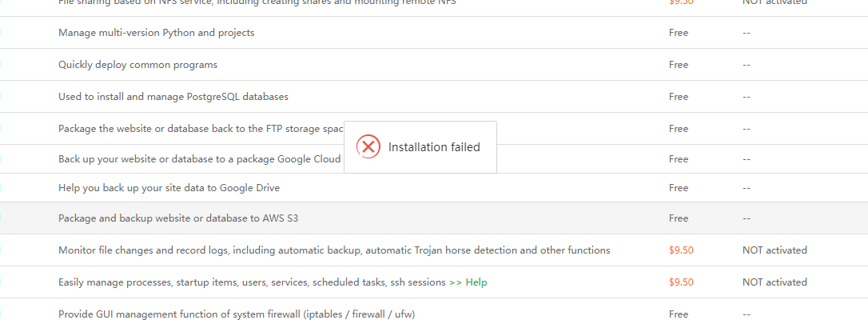
Task: Select the PostgreSQL databases plugin description
Action: 173,97
